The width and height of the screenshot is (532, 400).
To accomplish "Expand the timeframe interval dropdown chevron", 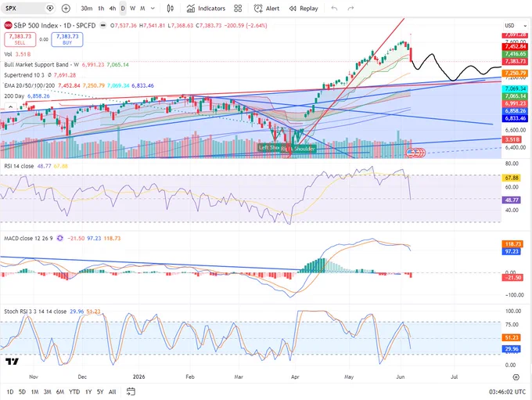I will click(x=153, y=8).
